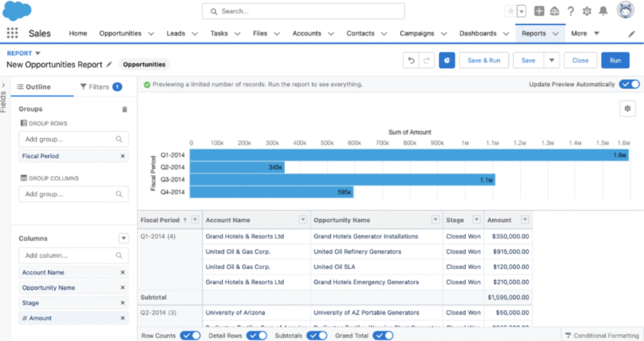Open the Help question mark icon
Screen dimensions: 644x341
click(x=570, y=11)
